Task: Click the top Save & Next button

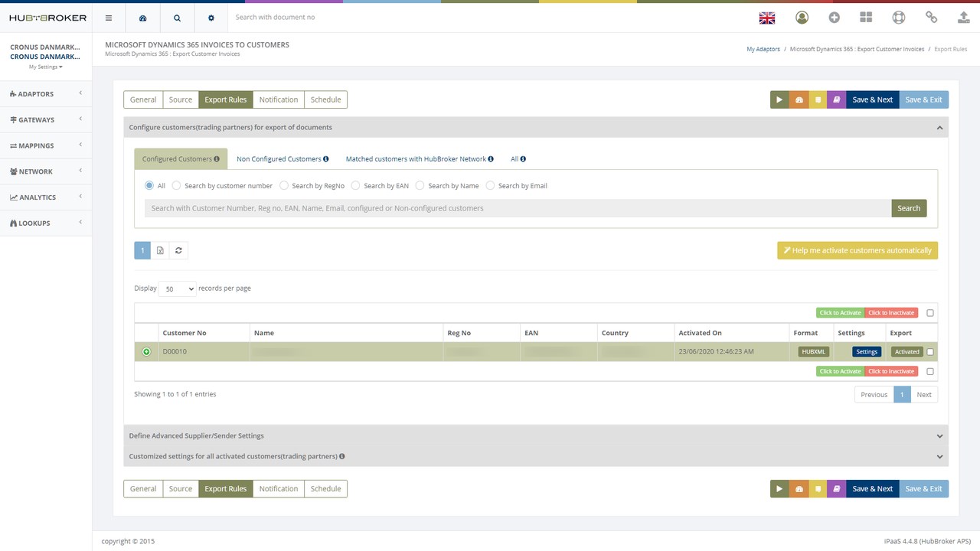Action: tap(873, 99)
